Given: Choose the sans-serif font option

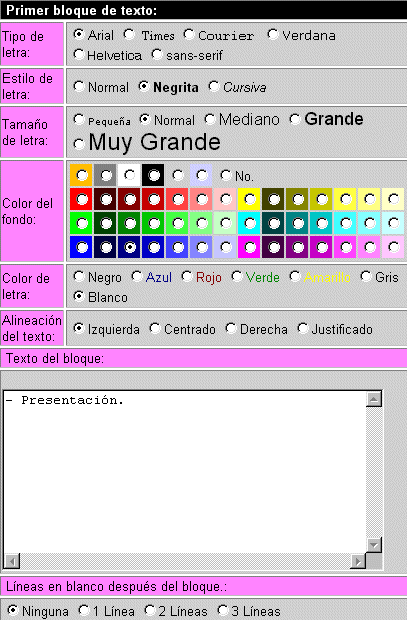Looking at the screenshot, I should click(x=157, y=55).
